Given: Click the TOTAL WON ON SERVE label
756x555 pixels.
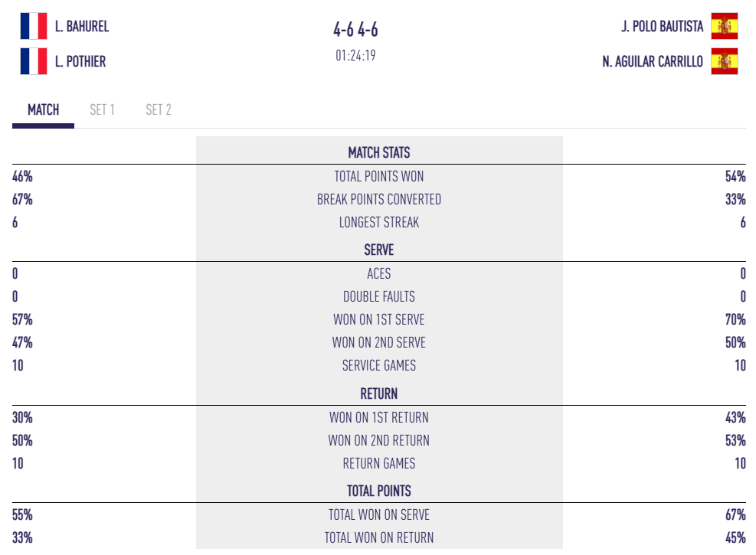Looking at the screenshot, I should (379, 514).
